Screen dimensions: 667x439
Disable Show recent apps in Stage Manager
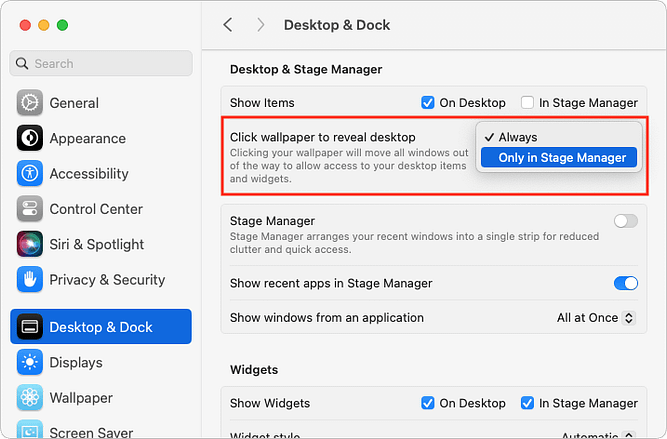(x=625, y=283)
